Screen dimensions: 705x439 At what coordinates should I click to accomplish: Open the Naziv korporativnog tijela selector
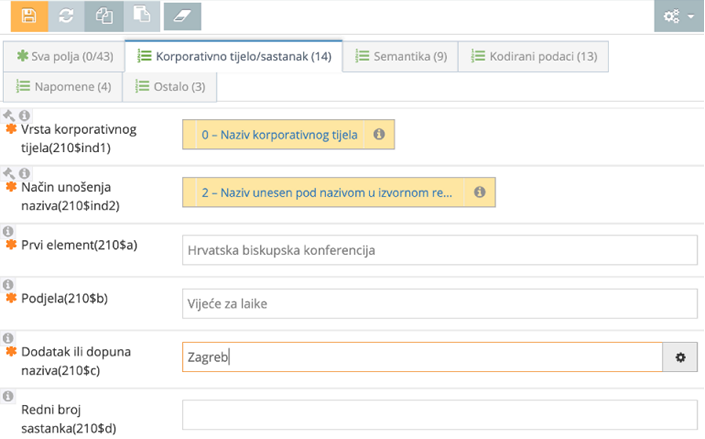280,134
